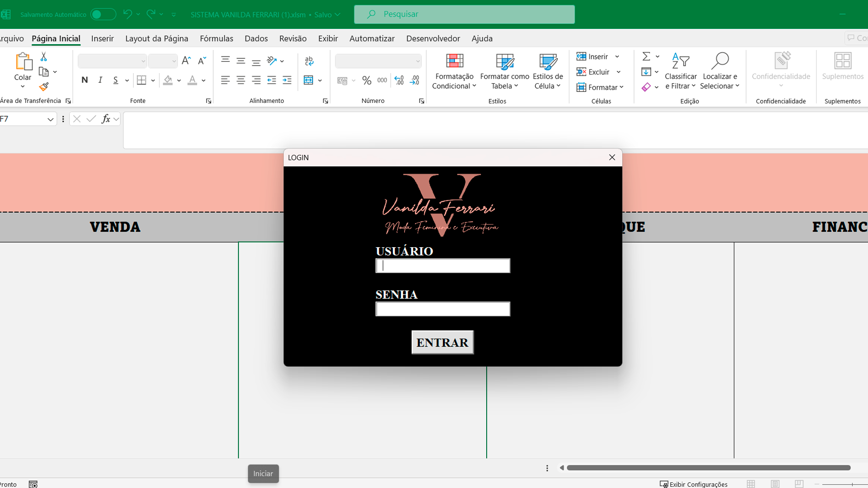Decrease font size with the small A icon
The width and height of the screenshot is (868, 488).
pyautogui.click(x=202, y=61)
